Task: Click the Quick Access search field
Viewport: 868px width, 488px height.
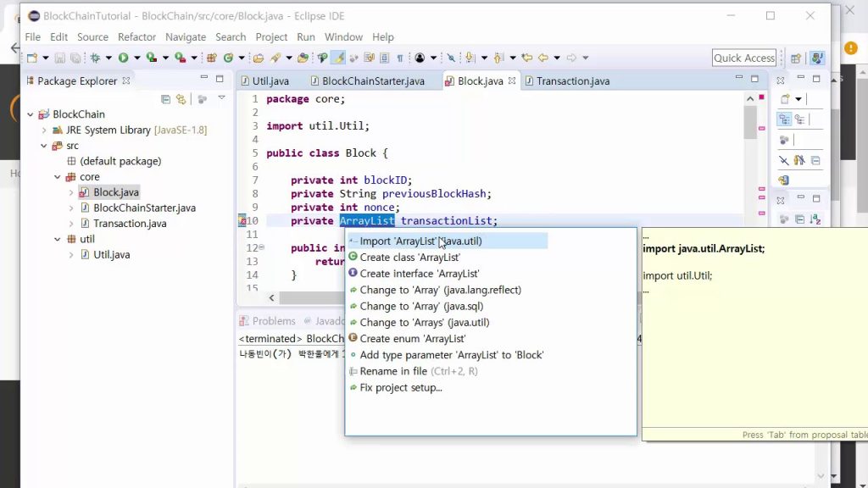Action: point(744,58)
